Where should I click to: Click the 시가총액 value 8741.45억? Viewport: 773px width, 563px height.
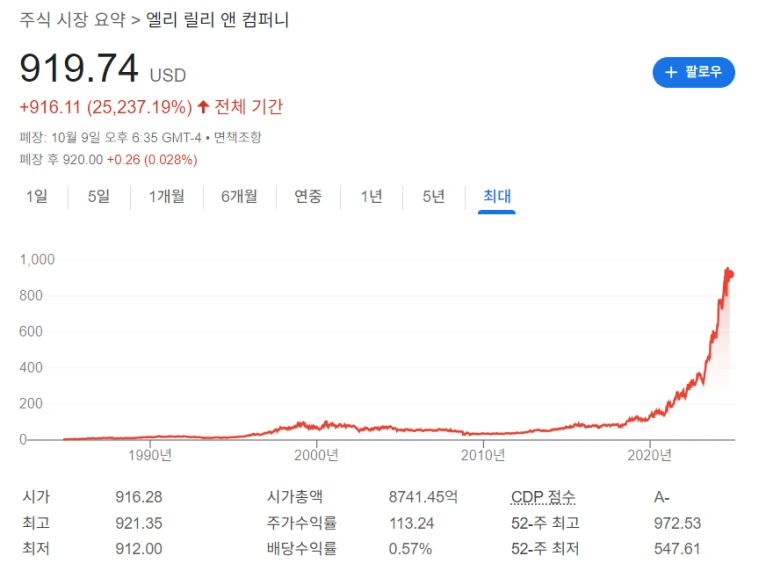(x=423, y=497)
